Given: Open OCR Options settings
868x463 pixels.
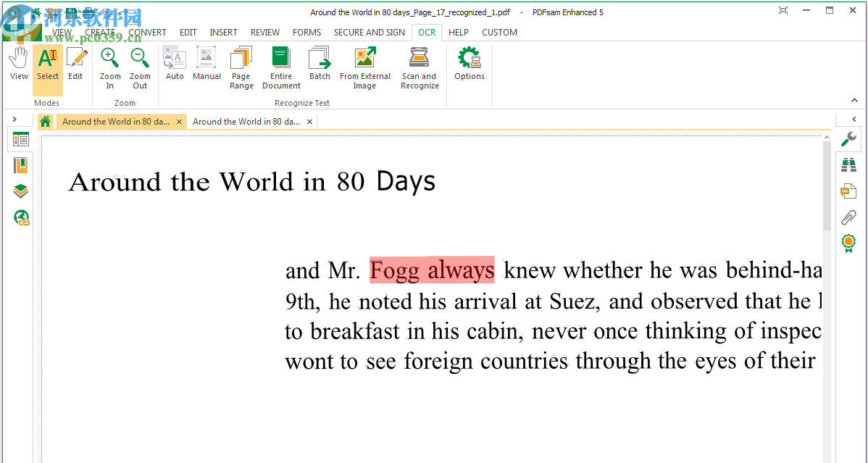Looking at the screenshot, I should [x=470, y=64].
